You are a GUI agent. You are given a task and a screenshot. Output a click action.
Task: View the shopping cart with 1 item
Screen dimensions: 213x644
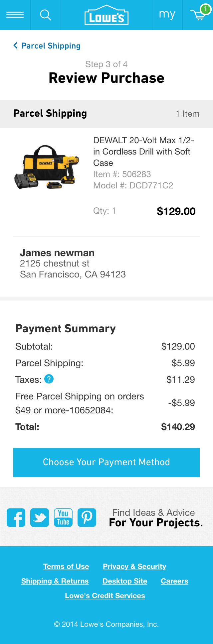(198, 15)
